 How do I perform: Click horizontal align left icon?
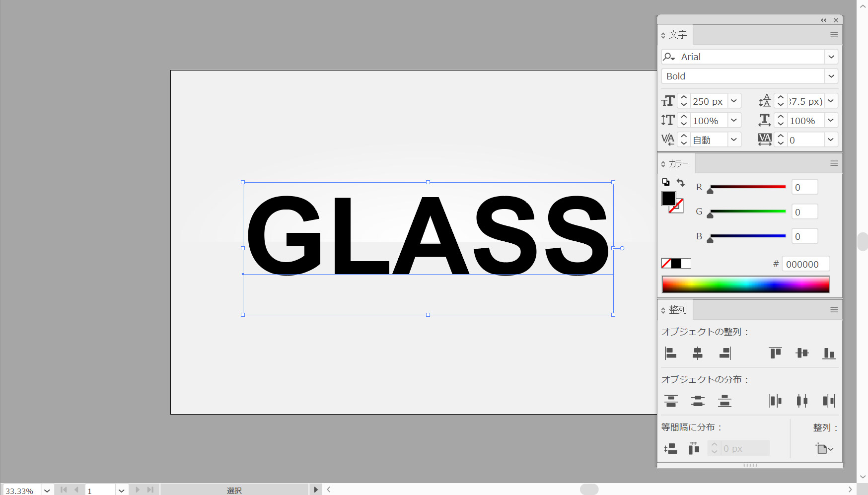[671, 353]
